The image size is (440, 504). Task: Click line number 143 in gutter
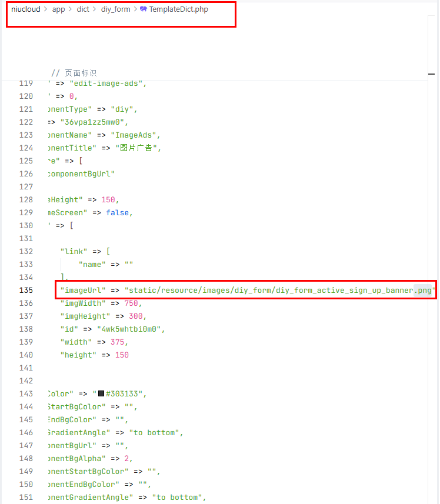click(26, 394)
